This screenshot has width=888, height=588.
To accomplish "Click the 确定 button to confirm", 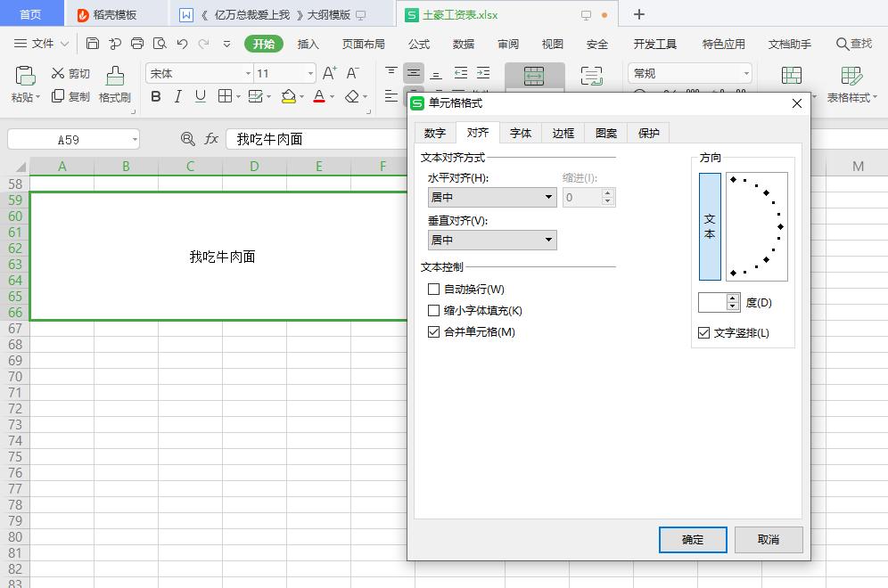I will pos(693,539).
